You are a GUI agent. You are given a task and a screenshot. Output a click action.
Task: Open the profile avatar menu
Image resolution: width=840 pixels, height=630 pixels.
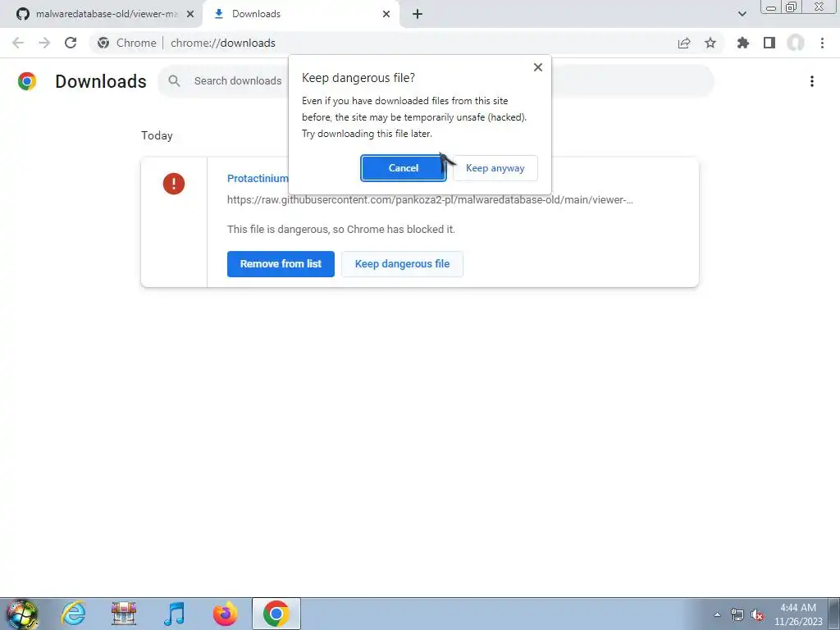796,43
